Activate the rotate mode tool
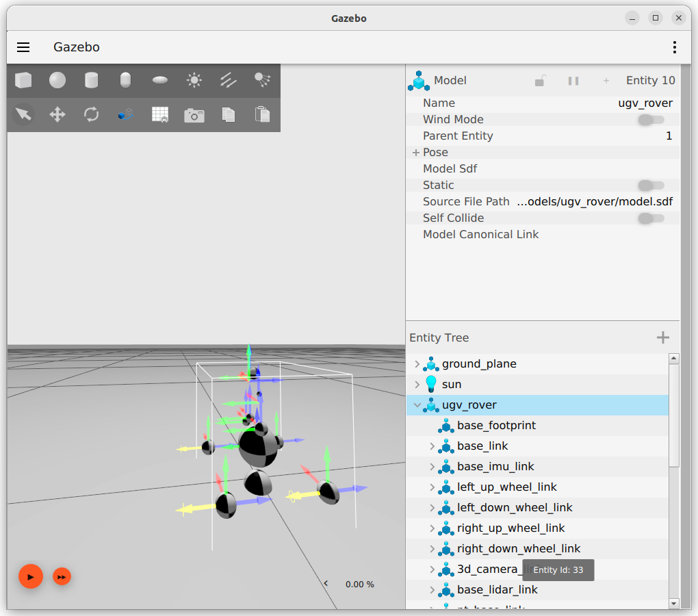The height and width of the screenshot is (616, 698). click(91, 115)
